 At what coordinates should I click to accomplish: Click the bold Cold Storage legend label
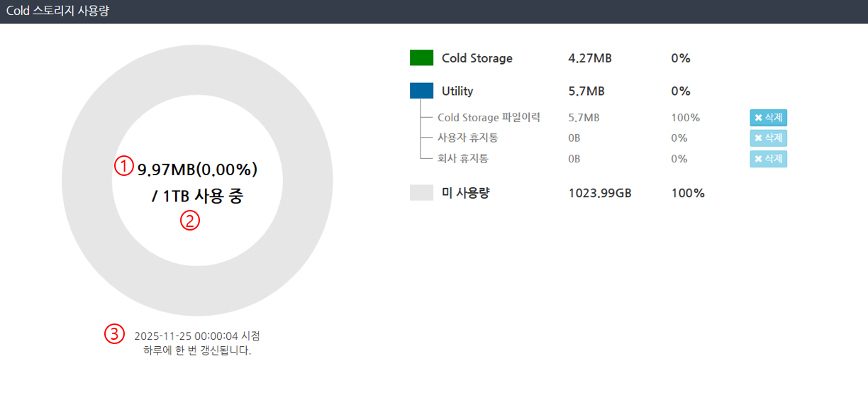(477, 58)
